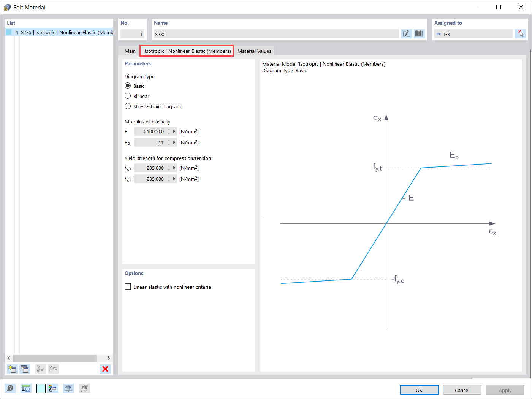Switch to the Material Values tab

point(254,51)
